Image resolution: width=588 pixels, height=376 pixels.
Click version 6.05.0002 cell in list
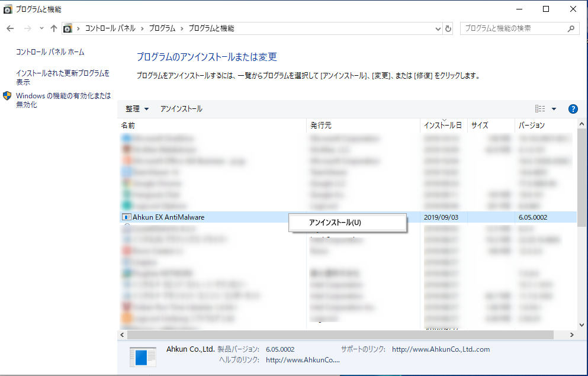click(x=533, y=217)
